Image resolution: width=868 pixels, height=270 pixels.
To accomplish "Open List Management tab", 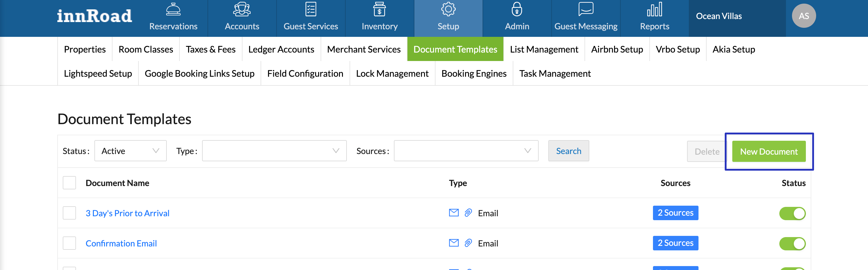I will coord(544,49).
